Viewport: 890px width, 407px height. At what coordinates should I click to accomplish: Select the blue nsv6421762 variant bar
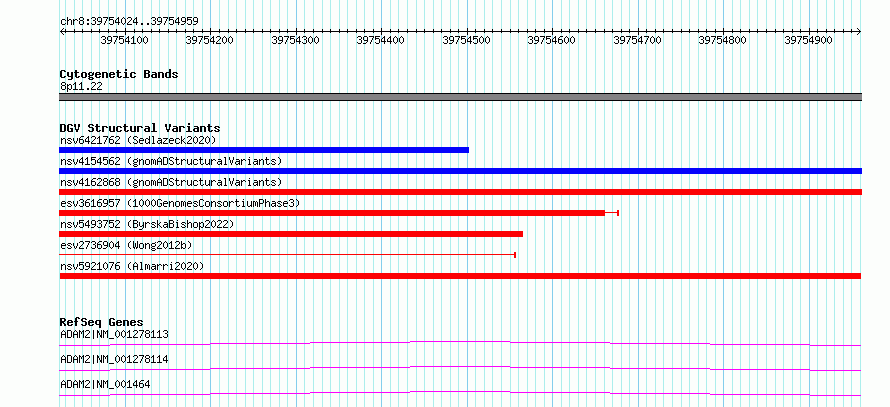[x=264, y=150]
